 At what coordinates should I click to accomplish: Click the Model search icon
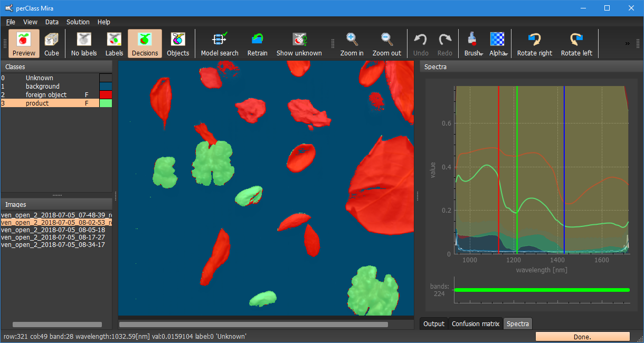click(x=220, y=43)
